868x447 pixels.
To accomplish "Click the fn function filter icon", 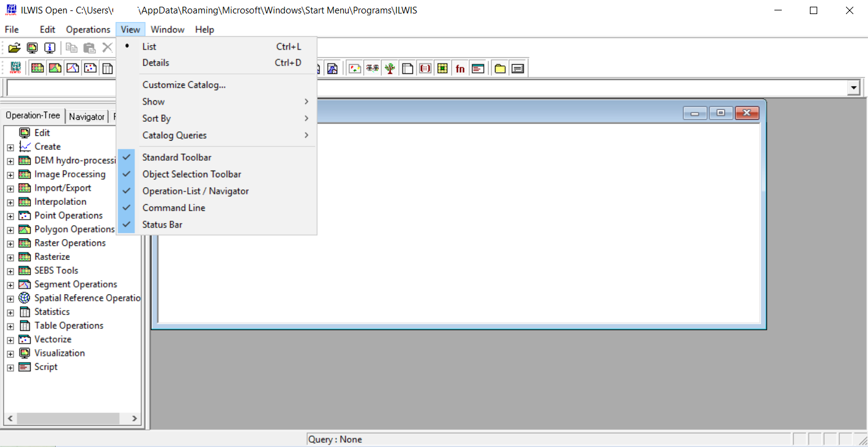I will pyautogui.click(x=460, y=68).
